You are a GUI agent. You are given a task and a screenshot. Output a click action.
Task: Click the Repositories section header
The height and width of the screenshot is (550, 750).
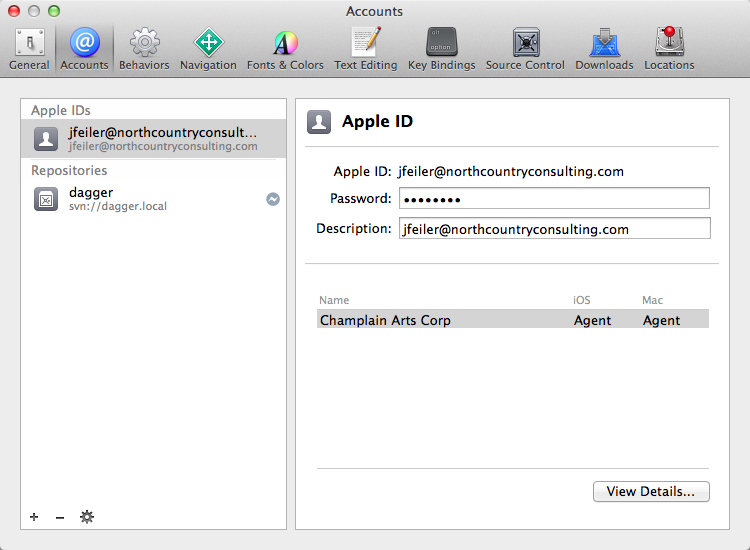tap(69, 170)
